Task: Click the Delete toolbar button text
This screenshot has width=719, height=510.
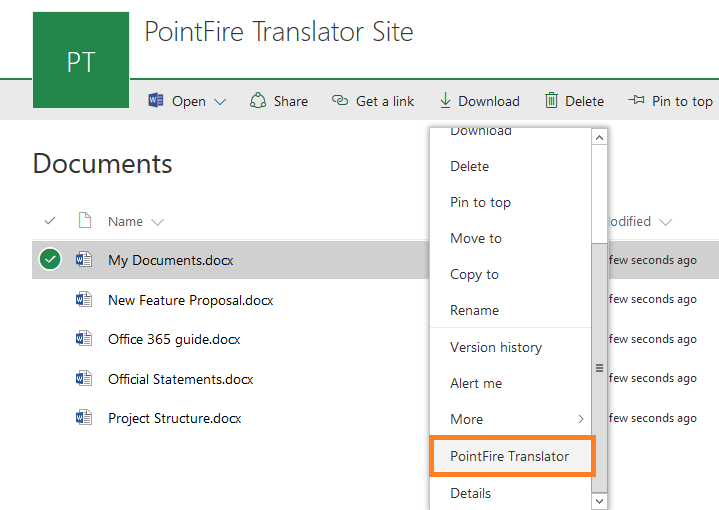Action: (x=584, y=101)
